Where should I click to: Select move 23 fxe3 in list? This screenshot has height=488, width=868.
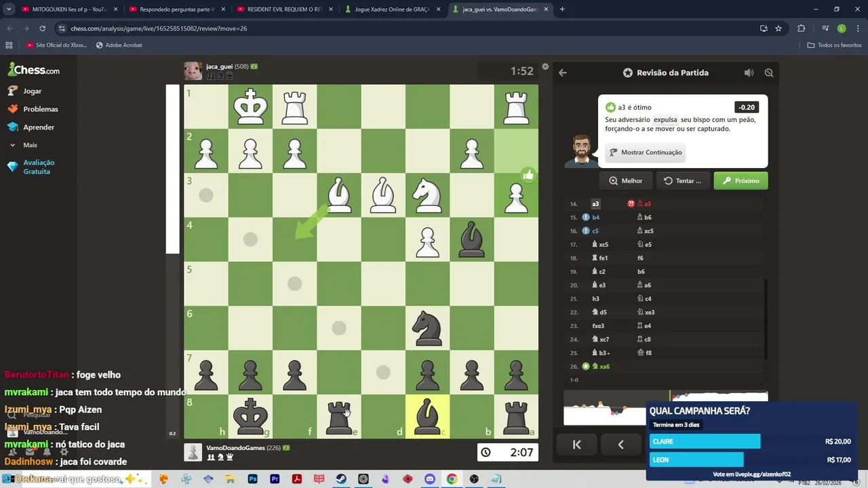click(x=598, y=325)
